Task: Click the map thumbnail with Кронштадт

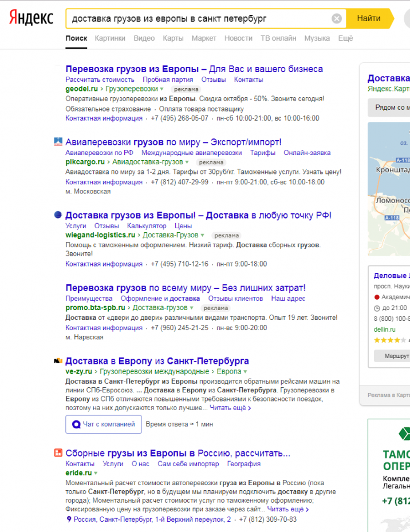Action: click(x=389, y=189)
